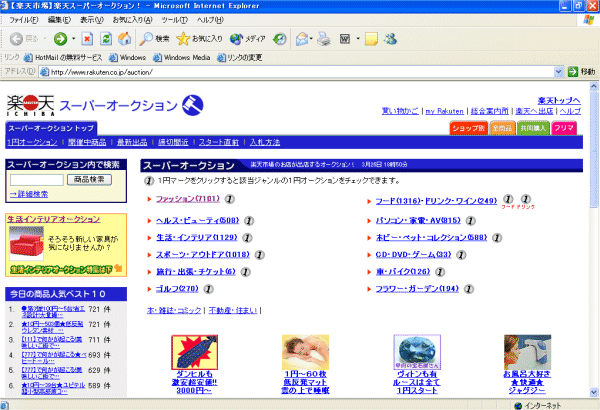Open the お気に入り(A) menu

[132, 20]
